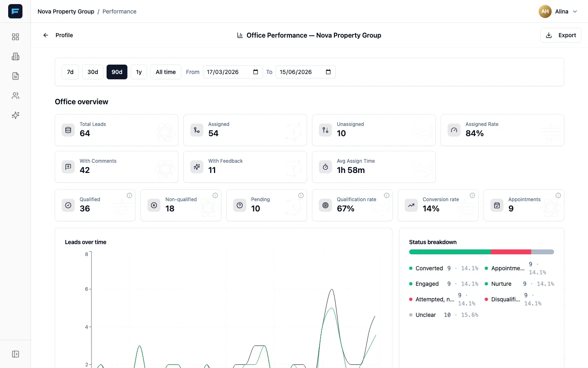
Task: Click the info icon on Qualification rate card
Action: pos(387,195)
